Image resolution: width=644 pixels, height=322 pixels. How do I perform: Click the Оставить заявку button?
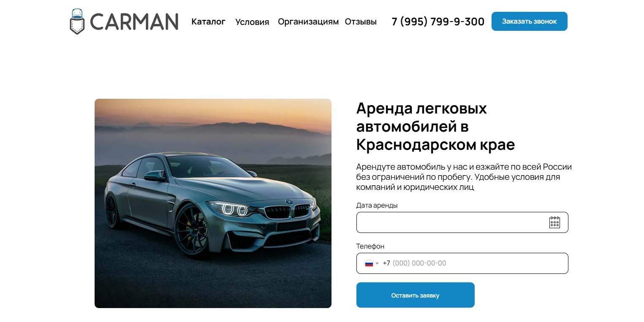(x=416, y=295)
